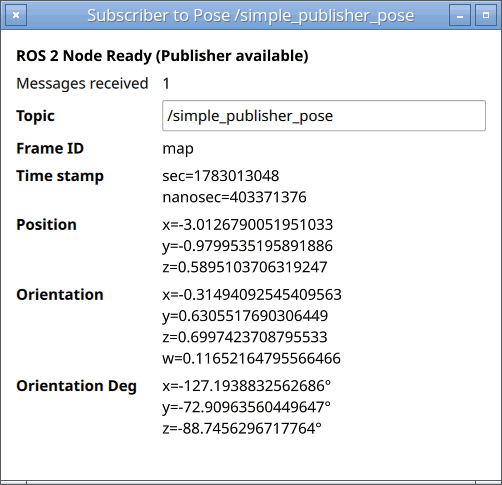The height and width of the screenshot is (485, 502).
Task: Click degree value 'z=-88.7456296717764°'
Action: pos(242,428)
